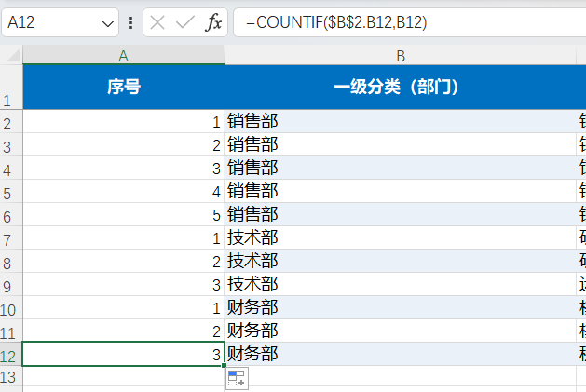Select column A header
Screen dimensions: 586x392
(123, 55)
